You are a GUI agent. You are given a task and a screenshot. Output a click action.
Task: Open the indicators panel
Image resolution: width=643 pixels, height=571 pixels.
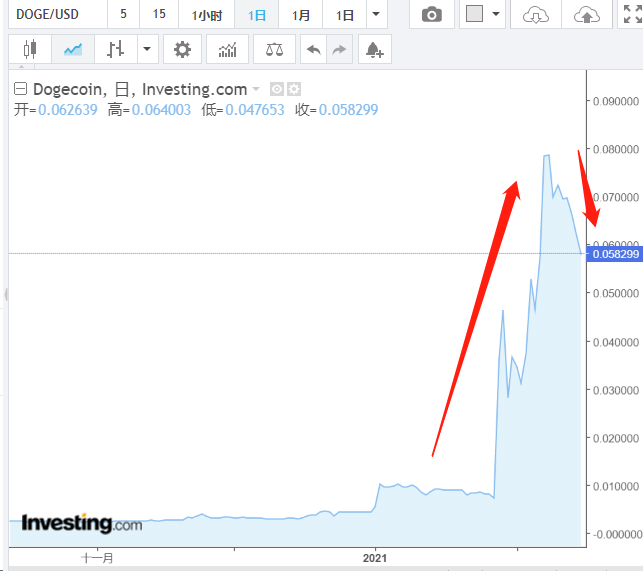point(227,49)
